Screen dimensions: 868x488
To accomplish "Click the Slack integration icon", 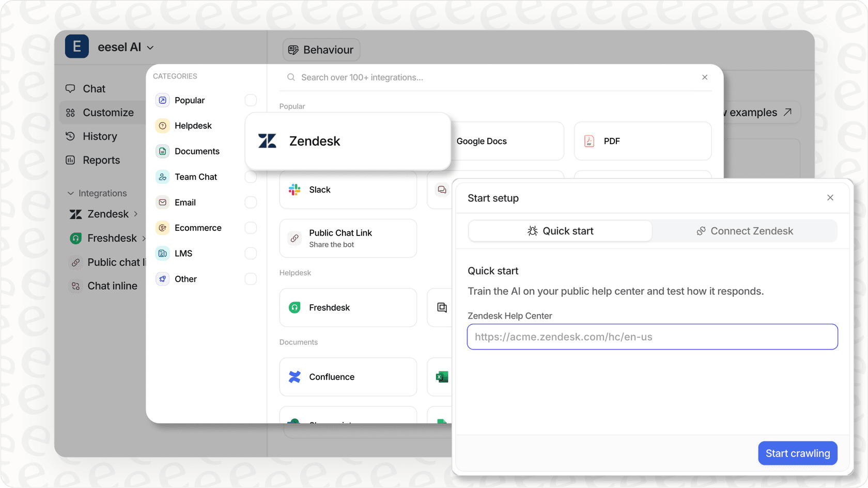I will coord(294,190).
